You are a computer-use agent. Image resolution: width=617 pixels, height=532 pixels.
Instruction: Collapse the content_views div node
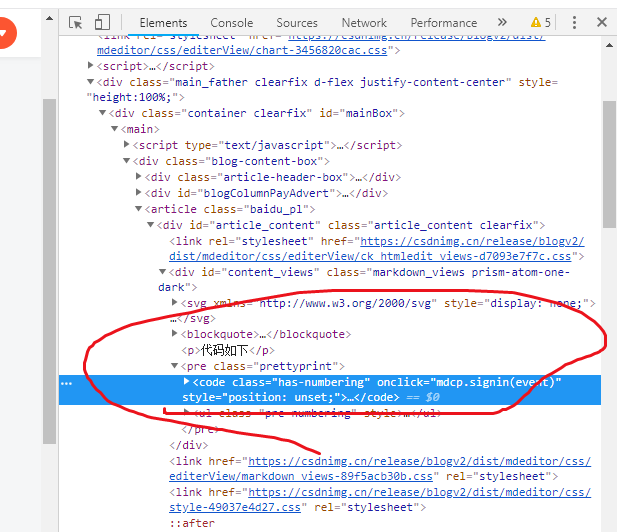pyautogui.click(x=163, y=272)
